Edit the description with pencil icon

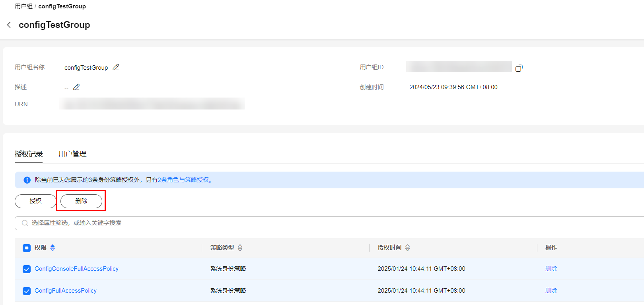[x=76, y=87]
